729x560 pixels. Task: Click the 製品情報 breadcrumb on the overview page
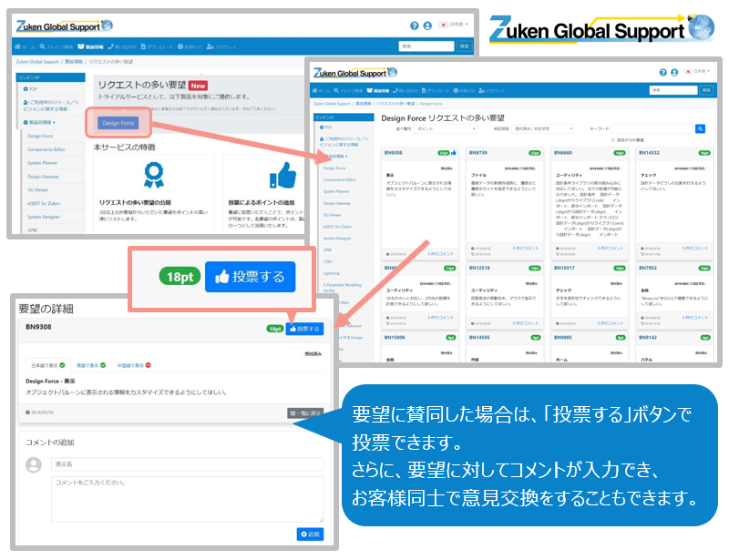click(x=74, y=62)
